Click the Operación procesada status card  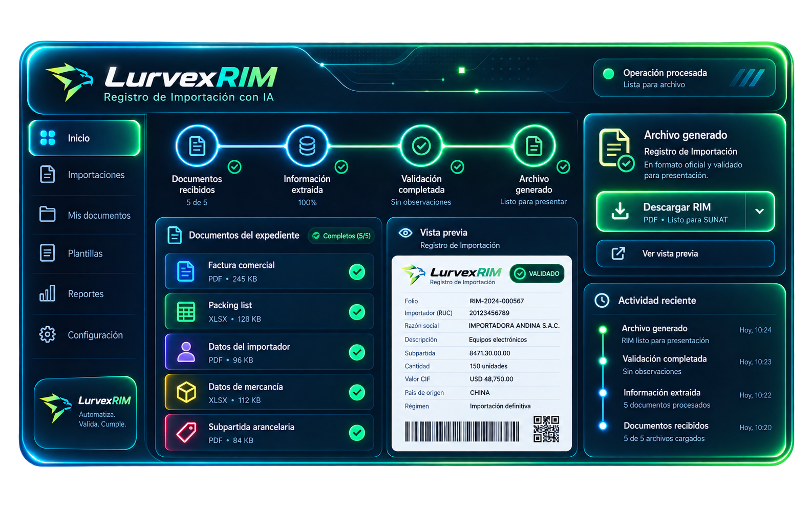685,78
